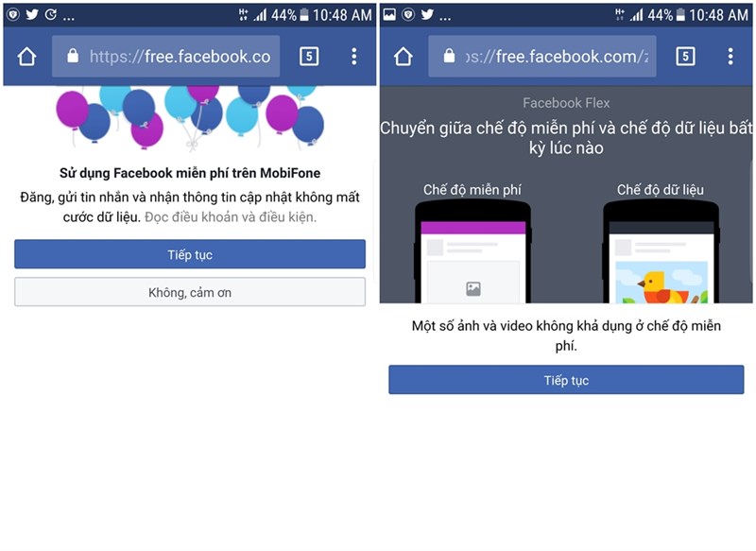Open three-dot overflow menu in left browser
Image resolution: width=756 pixels, height=551 pixels.
click(x=354, y=57)
